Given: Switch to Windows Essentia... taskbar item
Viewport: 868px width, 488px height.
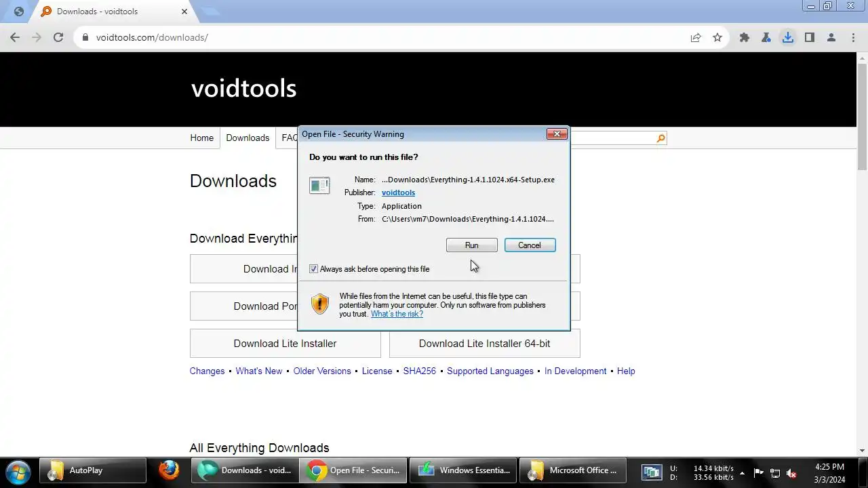Looking at the screenshot, I should [x=463, y=470].
